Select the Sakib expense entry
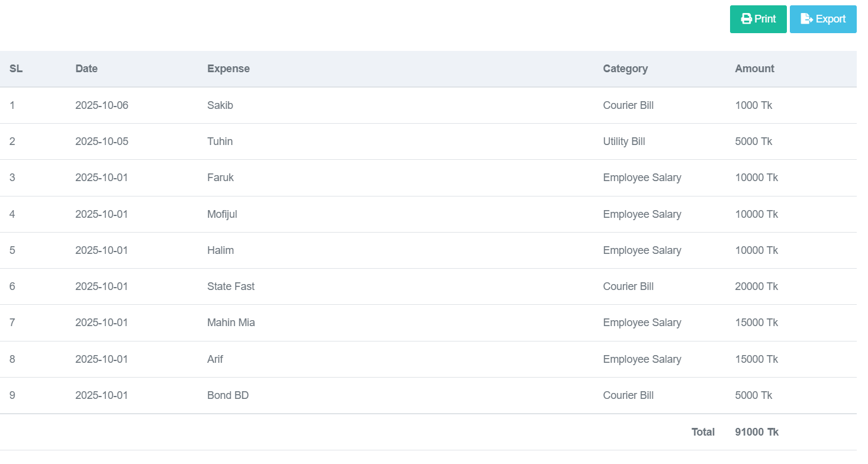This screenshot has height=464, width=868. coord(220,105)
